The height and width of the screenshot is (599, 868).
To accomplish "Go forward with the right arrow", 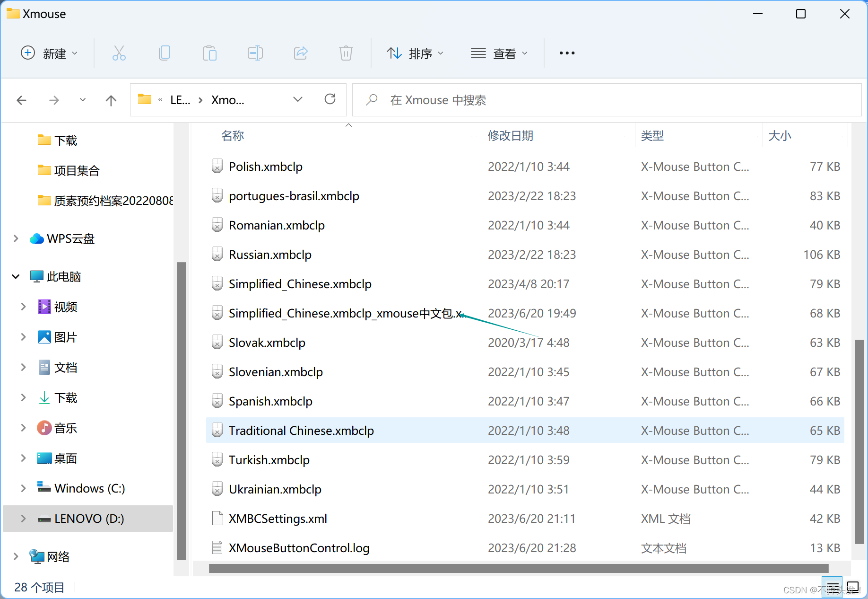I will pos(54,100).
